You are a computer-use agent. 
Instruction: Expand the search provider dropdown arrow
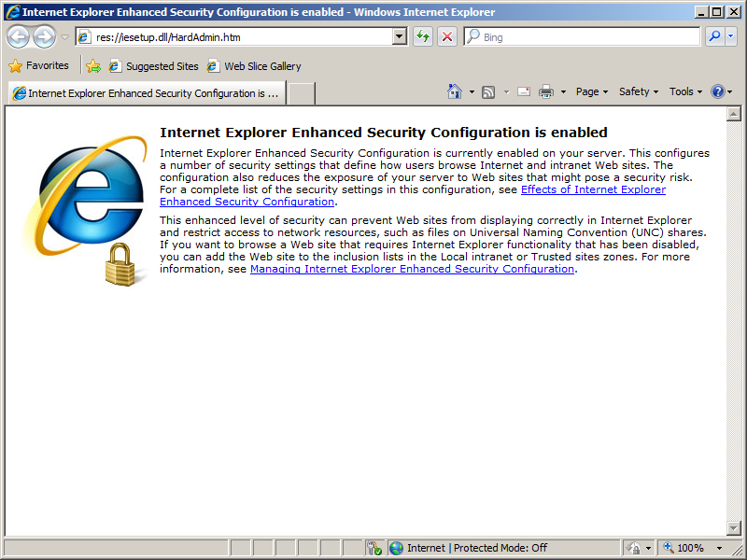click(x=731, y=36)
